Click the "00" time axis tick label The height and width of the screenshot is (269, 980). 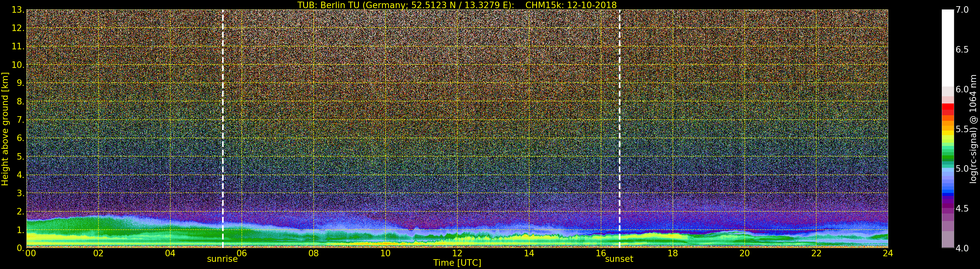[30, 253]
